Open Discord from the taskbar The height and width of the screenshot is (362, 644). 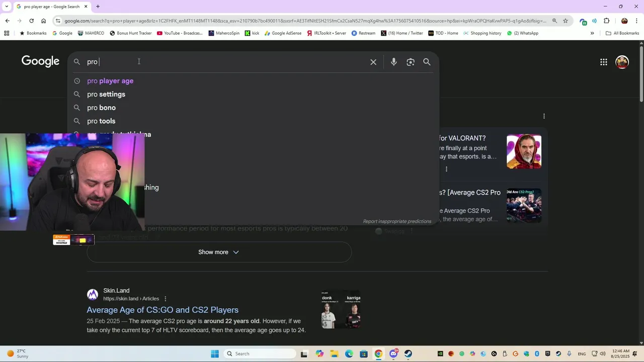(x=393, y=354)
